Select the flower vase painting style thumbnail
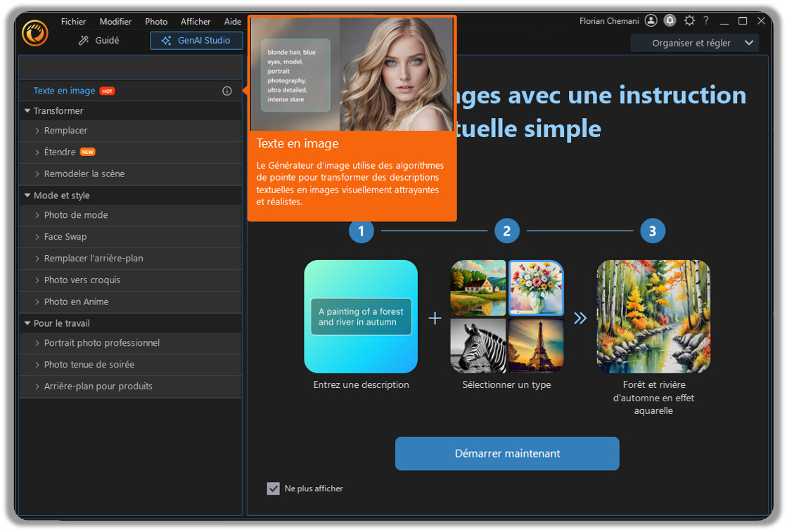 point(536,288)
